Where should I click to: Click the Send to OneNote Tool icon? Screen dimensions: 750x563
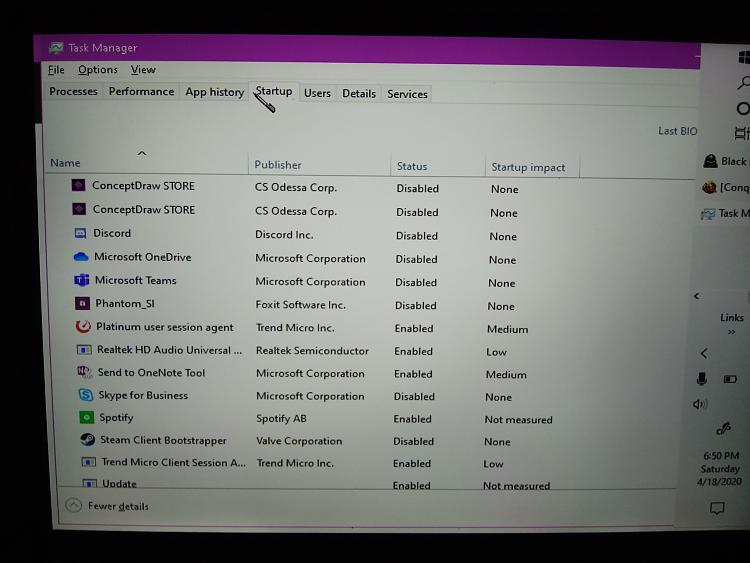(85, 372)
